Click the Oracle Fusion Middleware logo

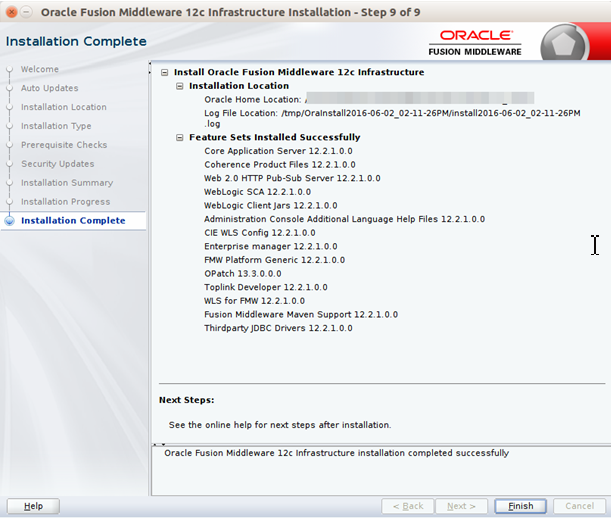pyautogui.click(x=475, y=43)
